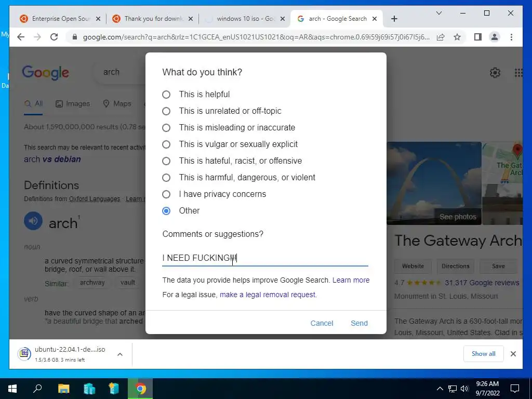The image size is (532, 399).
Task: Choose 'This is harmful, dangerous, or violent'
Action: [166, 178]
